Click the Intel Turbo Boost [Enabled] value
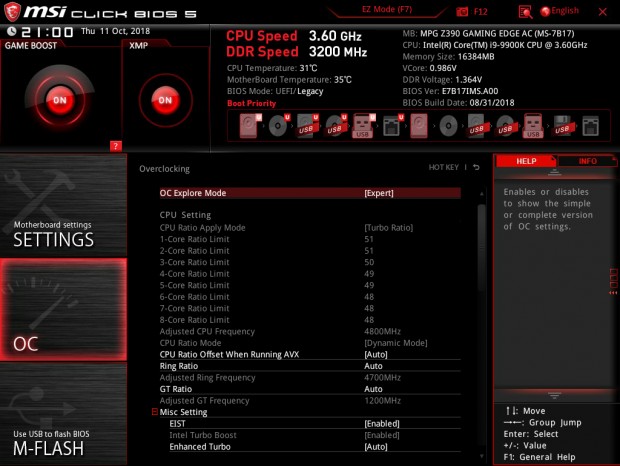This screenshot has height=466, width=620. pyautogui.click(x=382, y=435)
